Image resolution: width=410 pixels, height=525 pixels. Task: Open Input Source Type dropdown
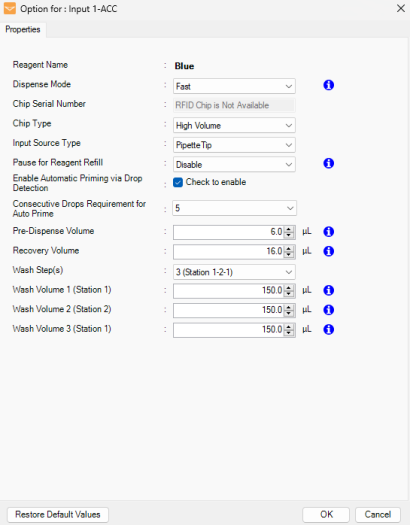(x=234, y=145)
